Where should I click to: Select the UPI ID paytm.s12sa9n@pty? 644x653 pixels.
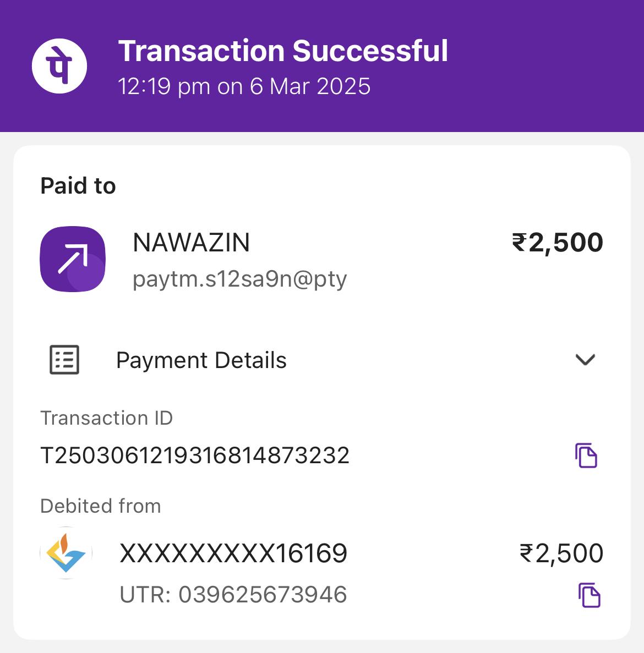(239, 279)
